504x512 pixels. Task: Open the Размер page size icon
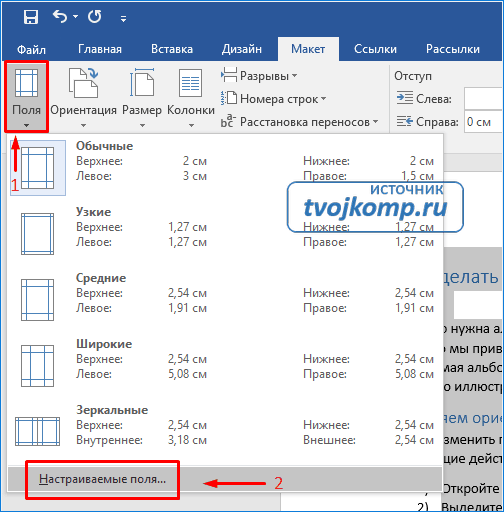(x=142, y=83)
